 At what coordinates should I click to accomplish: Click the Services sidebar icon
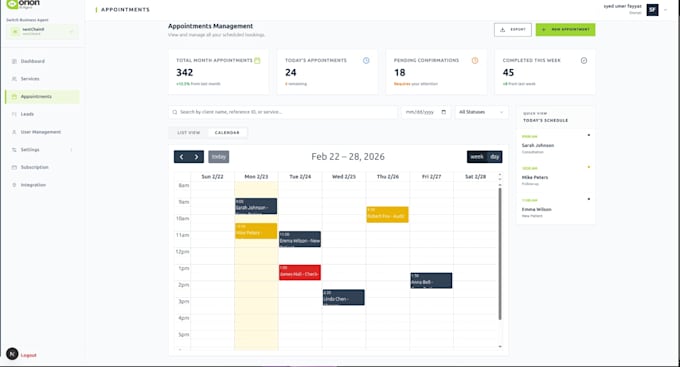pos(14,79)
